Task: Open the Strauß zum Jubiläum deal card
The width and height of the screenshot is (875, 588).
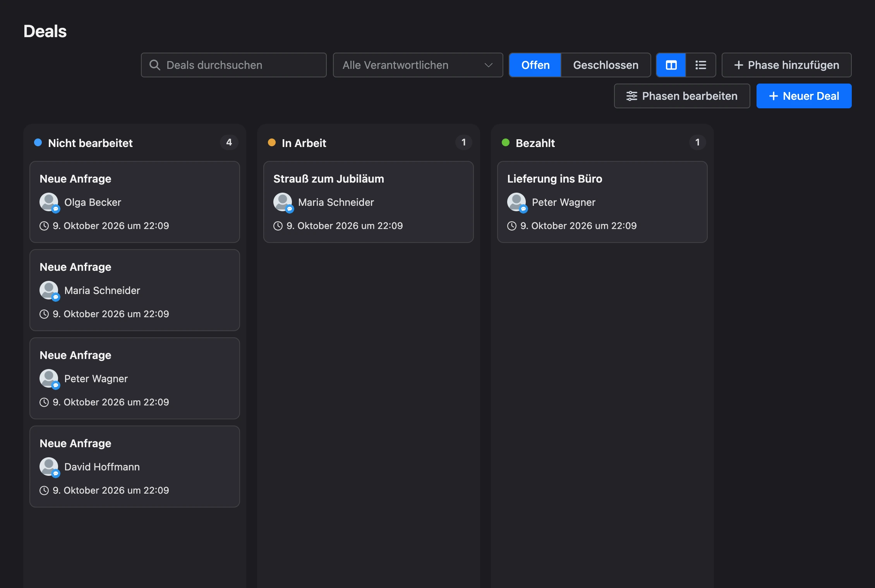Action: pyautogui.click(x=369, y=202)
